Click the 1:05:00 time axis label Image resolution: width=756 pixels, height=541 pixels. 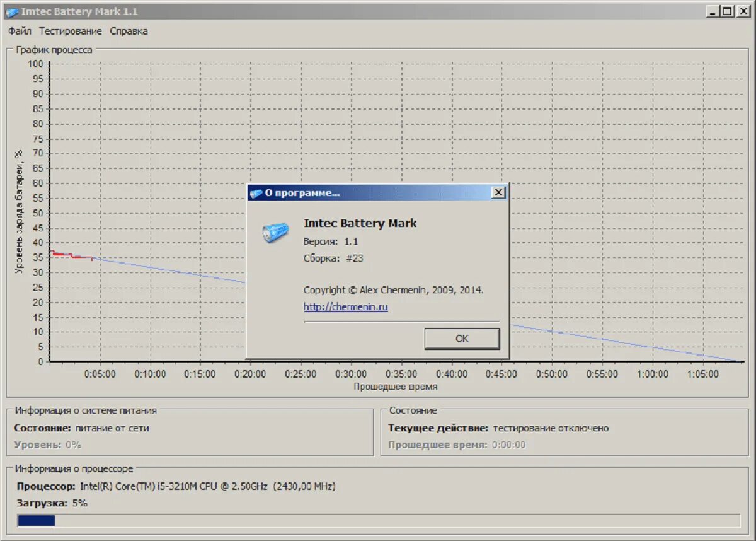pos(702,374)
